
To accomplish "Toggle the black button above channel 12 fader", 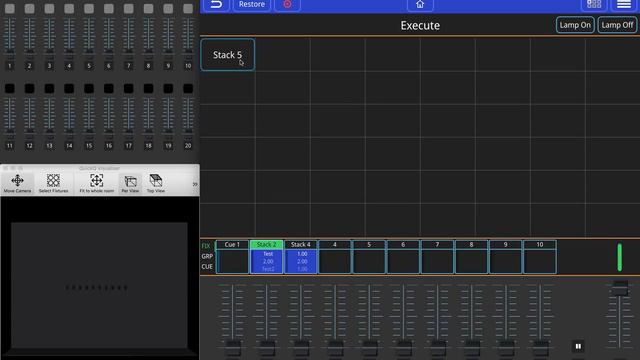I will coord(29,88).
